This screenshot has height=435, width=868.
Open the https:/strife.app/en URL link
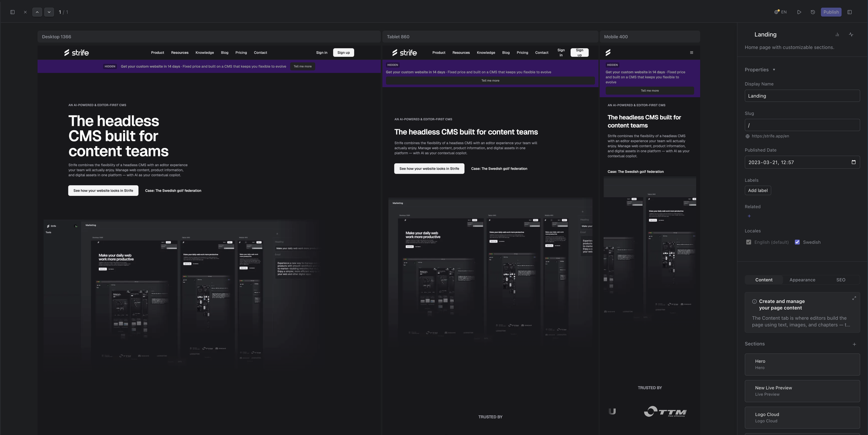pyautogui.click(x=770, y=136)
